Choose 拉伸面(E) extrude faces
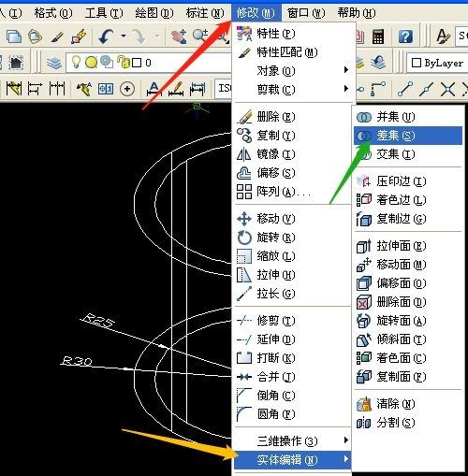Image resolution: width=468 pixels, height=476 pixels. (408, 246)
